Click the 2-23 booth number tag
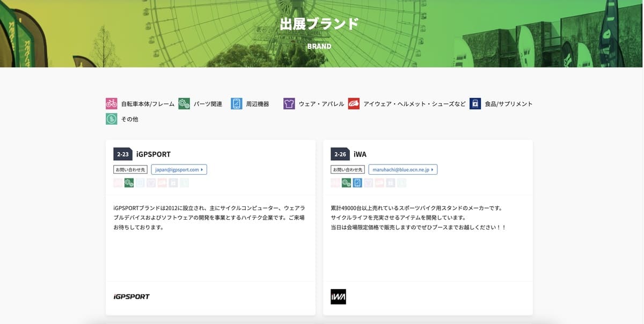Viewport: 644px width, 324px height. (x=123, y=154)
